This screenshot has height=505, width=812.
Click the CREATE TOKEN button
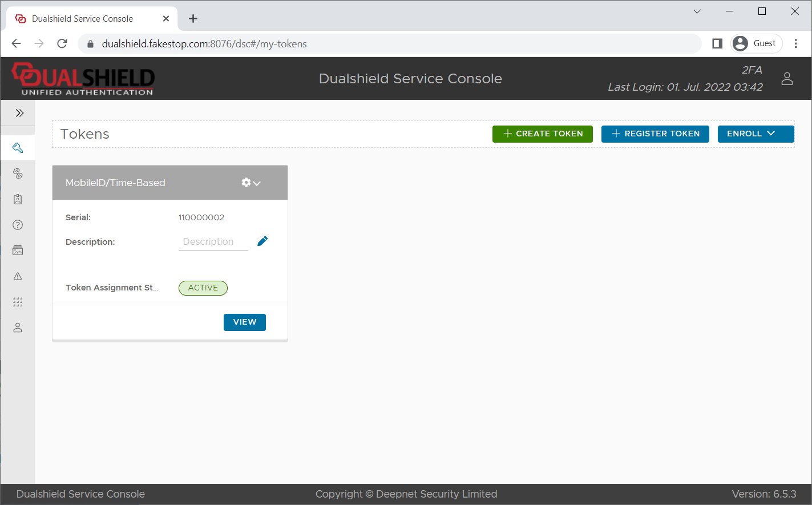(542, 134)
